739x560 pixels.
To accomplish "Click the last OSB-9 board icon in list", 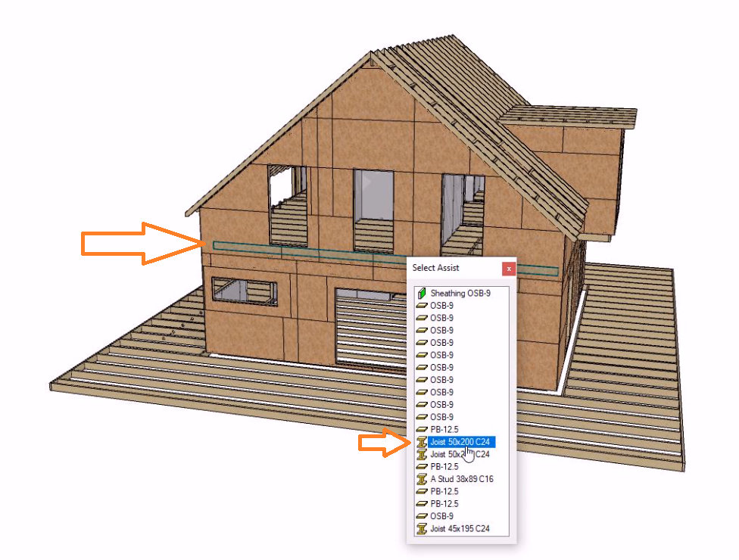I will point(422,516).
